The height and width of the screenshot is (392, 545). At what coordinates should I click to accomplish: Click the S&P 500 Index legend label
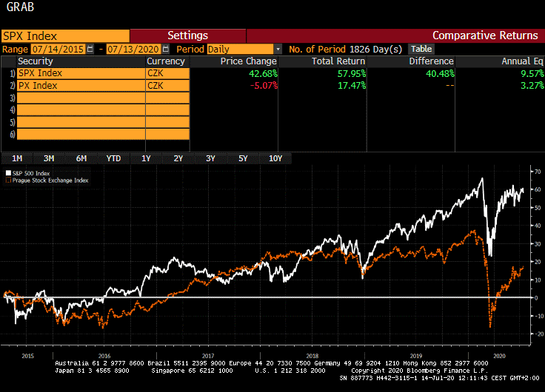tap(31, 173)
